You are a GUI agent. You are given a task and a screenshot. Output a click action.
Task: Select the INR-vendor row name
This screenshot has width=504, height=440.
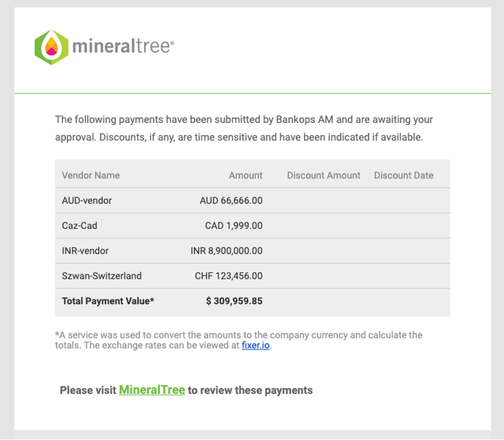pyautogui.click(x=85, y=251)
